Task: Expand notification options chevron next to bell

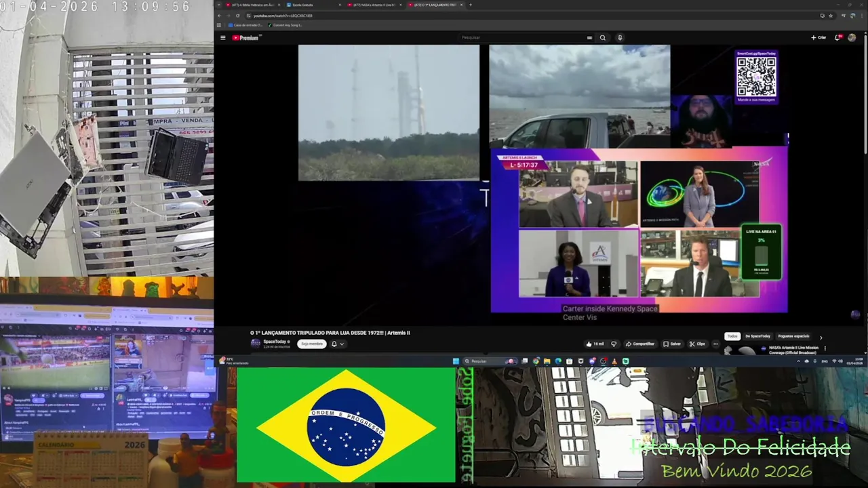Action: click(x=342, y=344)
